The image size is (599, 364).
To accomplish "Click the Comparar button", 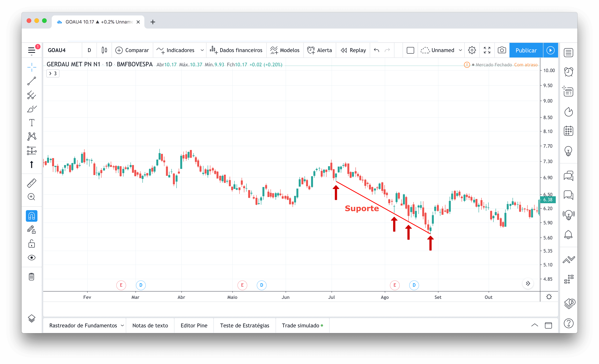I will (x=132, y=50).
